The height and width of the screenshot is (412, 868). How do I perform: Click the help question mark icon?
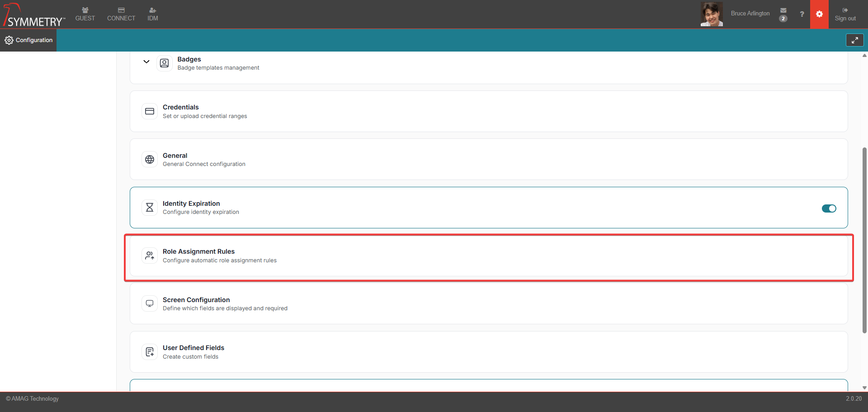[x=802, y=14]
